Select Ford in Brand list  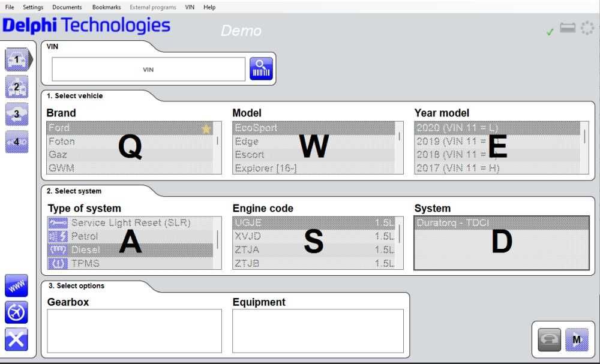130,128
